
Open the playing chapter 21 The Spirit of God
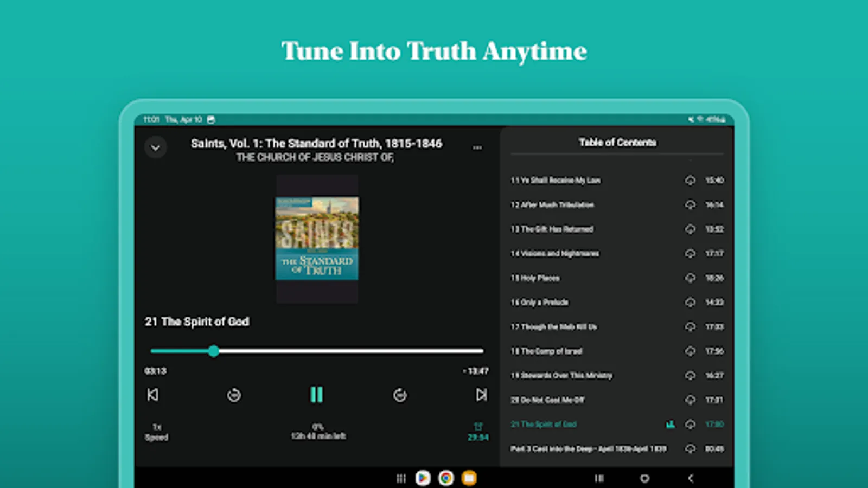[x=544, y=425]
